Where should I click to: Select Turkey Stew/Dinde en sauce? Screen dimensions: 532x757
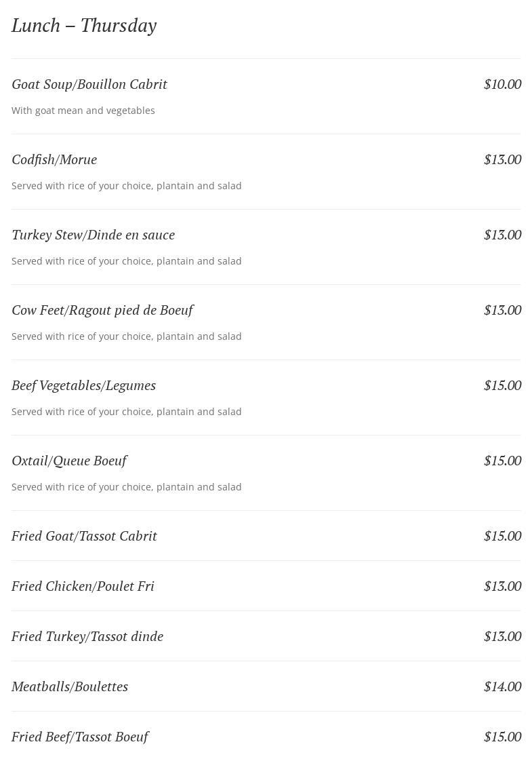[93, 235]
